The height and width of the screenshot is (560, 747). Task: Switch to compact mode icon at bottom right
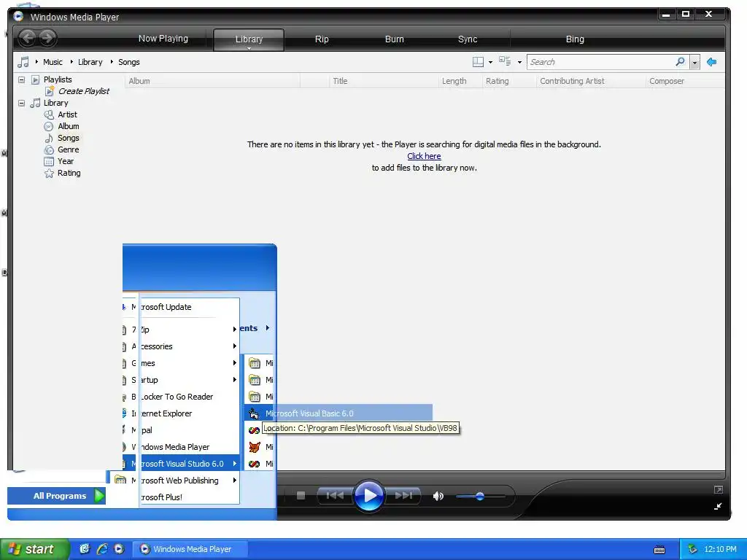coord(718,506)
